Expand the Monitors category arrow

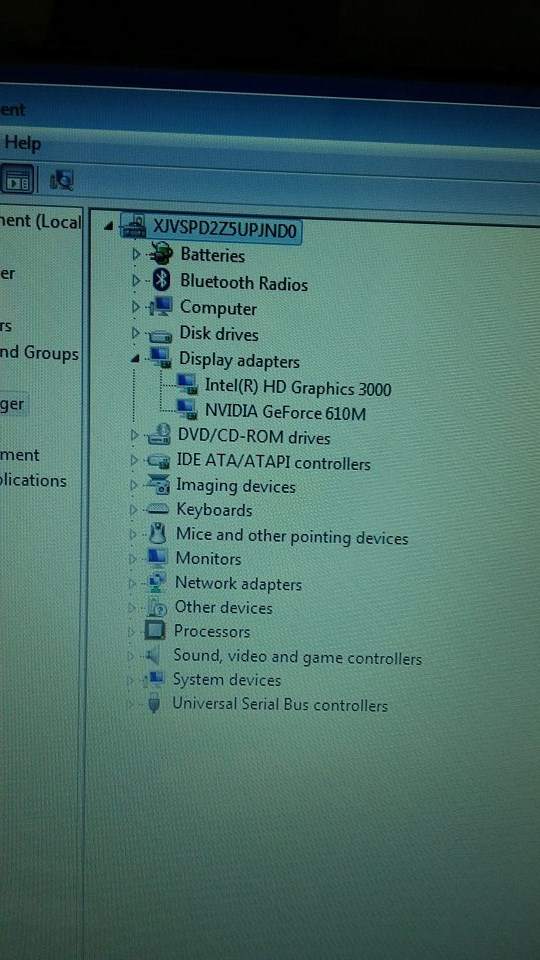click(133, 558)
